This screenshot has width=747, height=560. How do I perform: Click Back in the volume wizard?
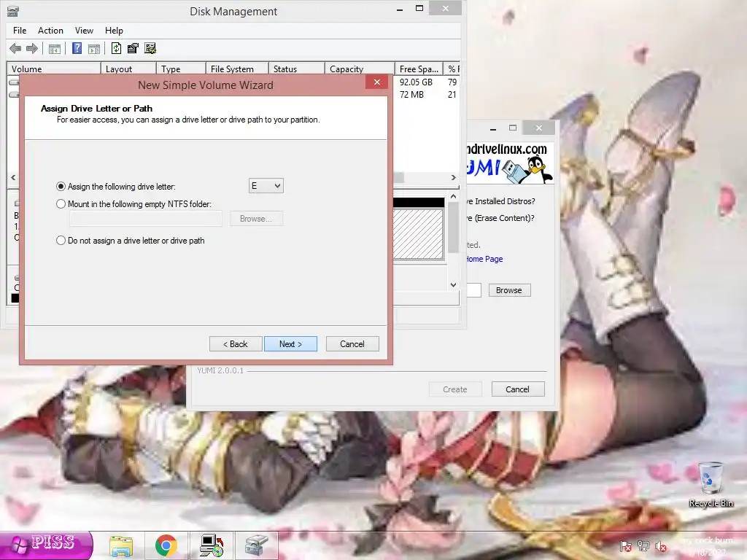(236, 344)
